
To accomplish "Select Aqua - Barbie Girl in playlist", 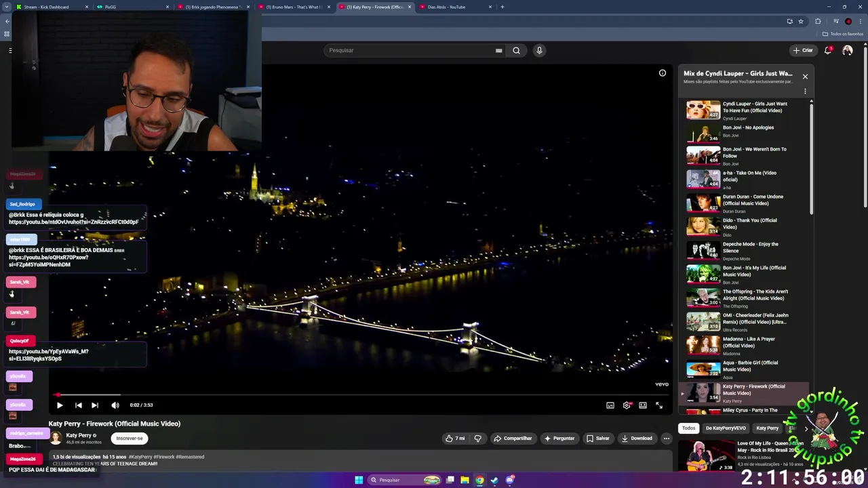I will (x=746, y=369).
